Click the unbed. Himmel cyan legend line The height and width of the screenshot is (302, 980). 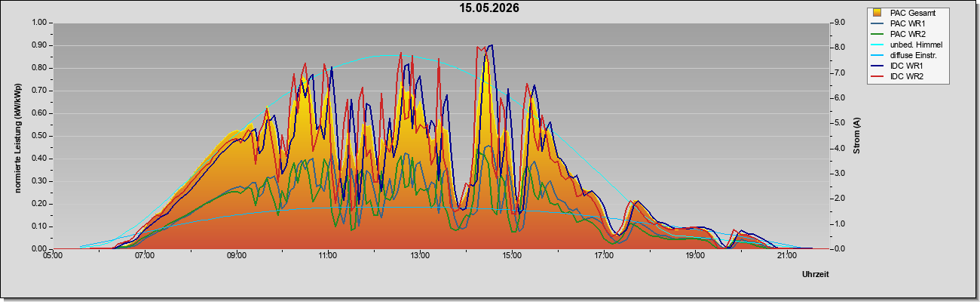(x=877, y=45)
